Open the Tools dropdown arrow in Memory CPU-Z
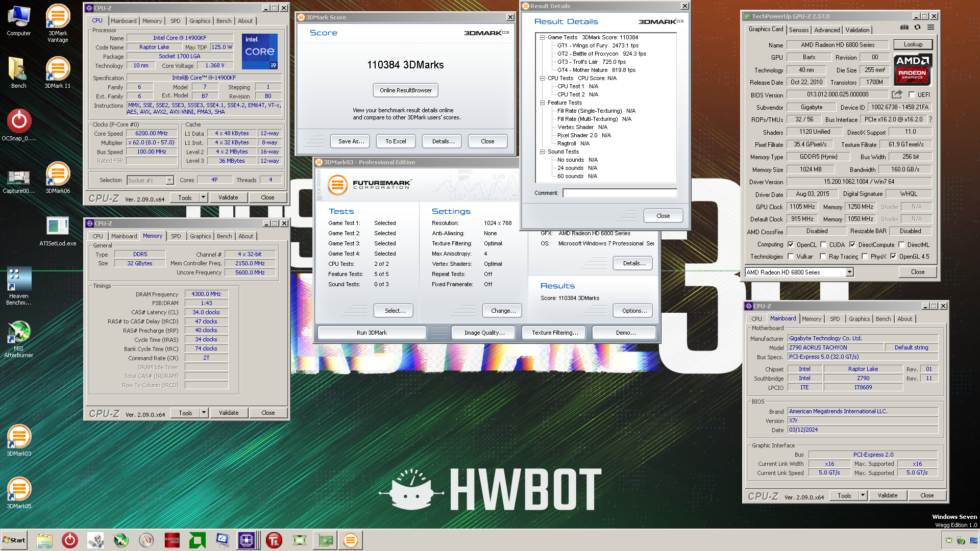 coord(204,413)
